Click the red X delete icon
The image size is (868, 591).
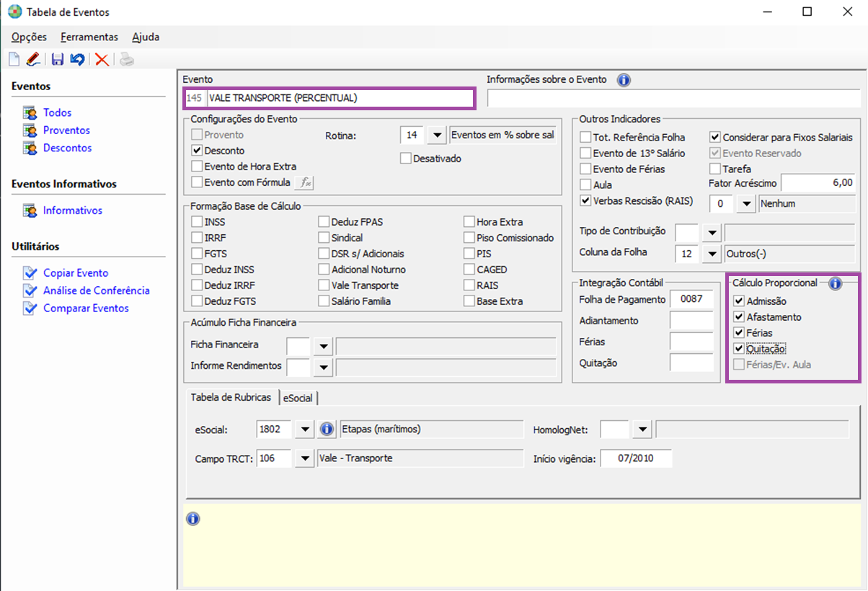[102, 60]
